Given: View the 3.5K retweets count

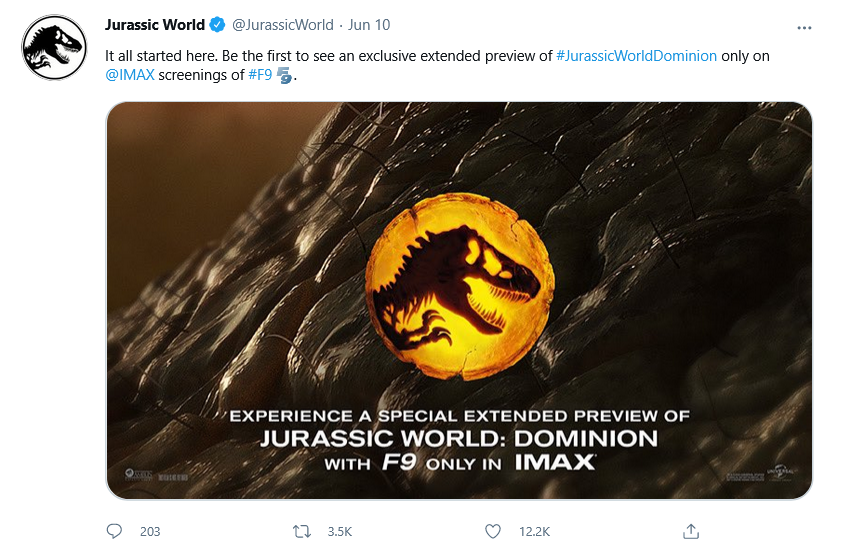Looking at the screenshot, I should tap(340, 531).
